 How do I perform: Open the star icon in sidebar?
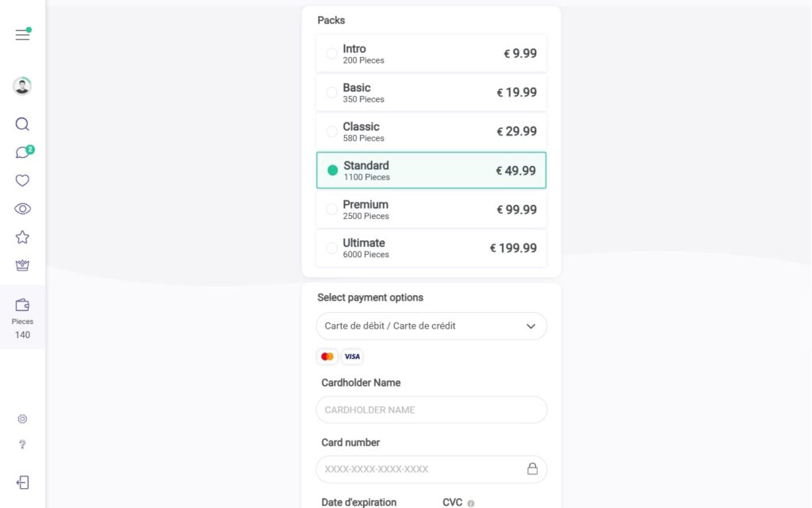tap(22, 237)
